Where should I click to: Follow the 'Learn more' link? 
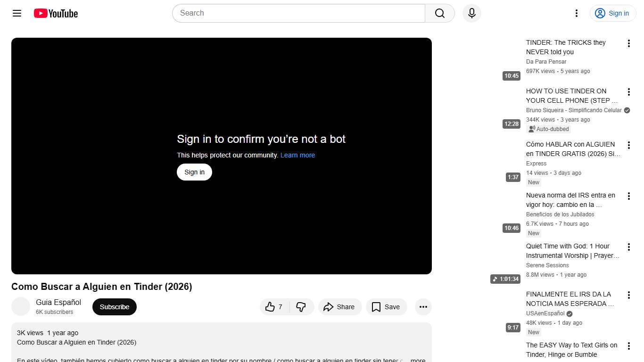point(297,155)
